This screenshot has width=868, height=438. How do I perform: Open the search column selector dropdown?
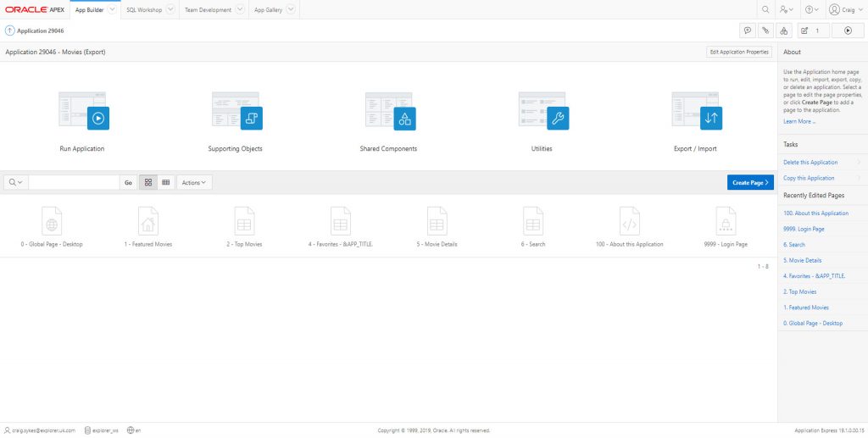pyautogui.click(x=16, y=182)
